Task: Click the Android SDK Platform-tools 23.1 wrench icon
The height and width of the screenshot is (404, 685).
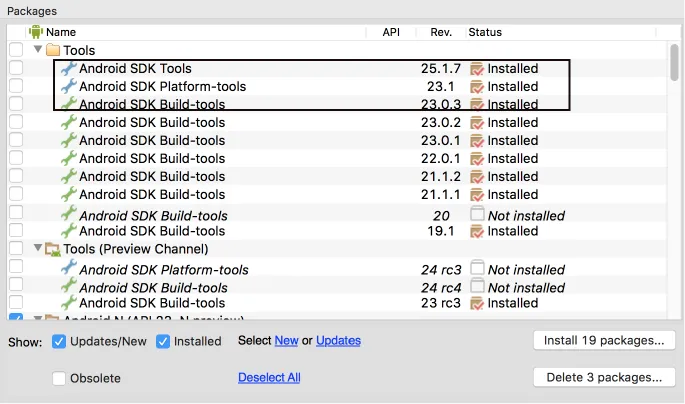Action: coord(68,87)
